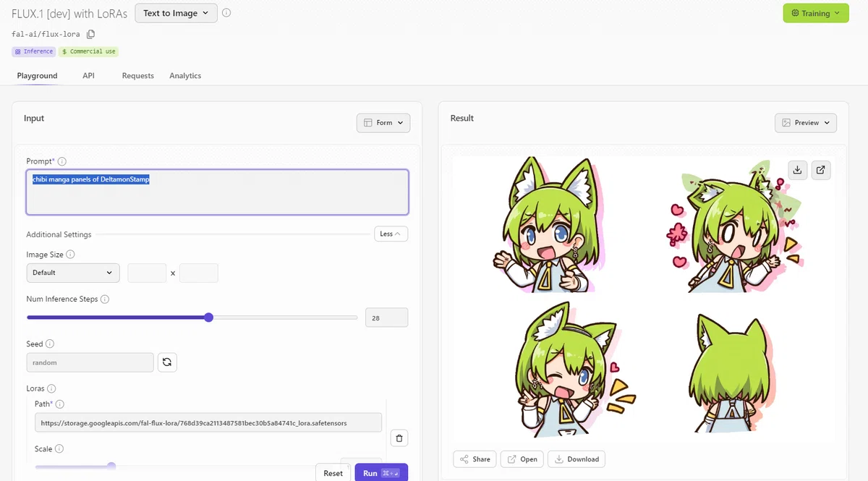Copy the fal-ai/flux-lora model ID
This screenshot has height=481, width=868.
point(91,34)
